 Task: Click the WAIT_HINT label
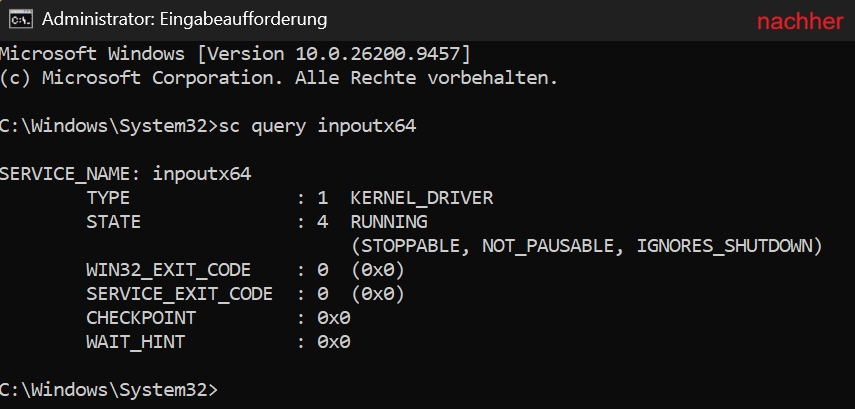click(135, 342)
